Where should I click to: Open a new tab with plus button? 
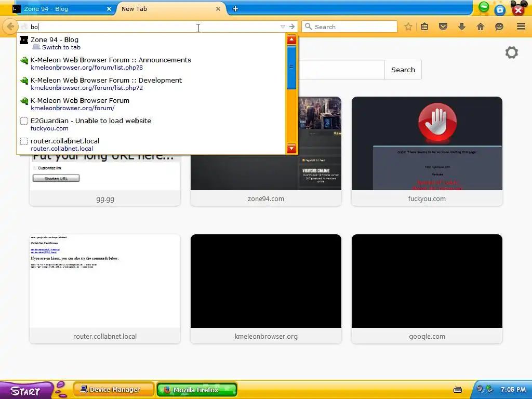235,9
